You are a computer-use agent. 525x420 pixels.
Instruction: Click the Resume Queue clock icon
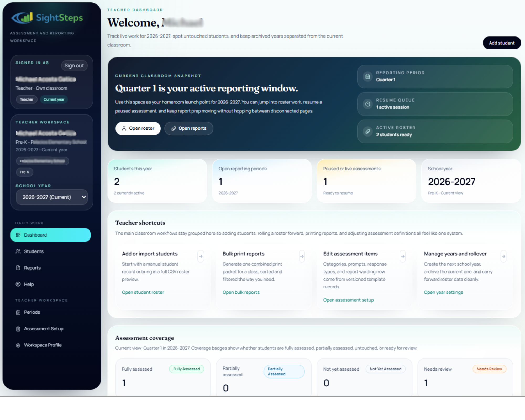[x=367, y=104]
